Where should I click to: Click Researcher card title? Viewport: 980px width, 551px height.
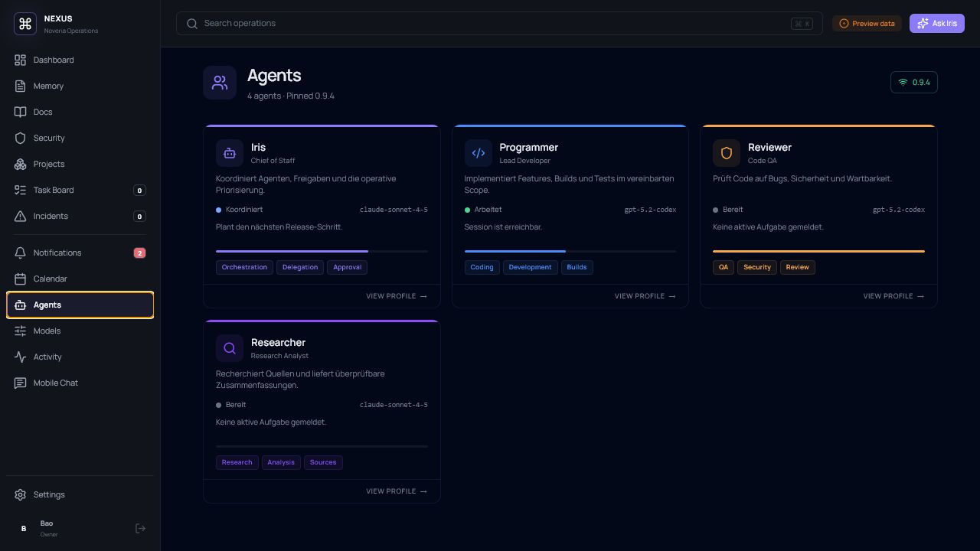coord(278,342)
